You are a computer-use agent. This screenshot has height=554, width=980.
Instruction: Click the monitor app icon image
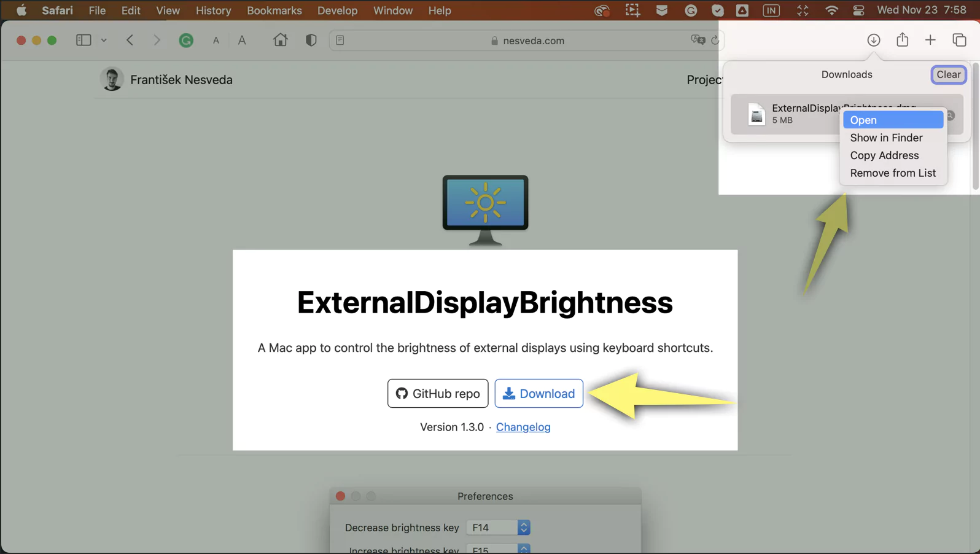[485, 211]
